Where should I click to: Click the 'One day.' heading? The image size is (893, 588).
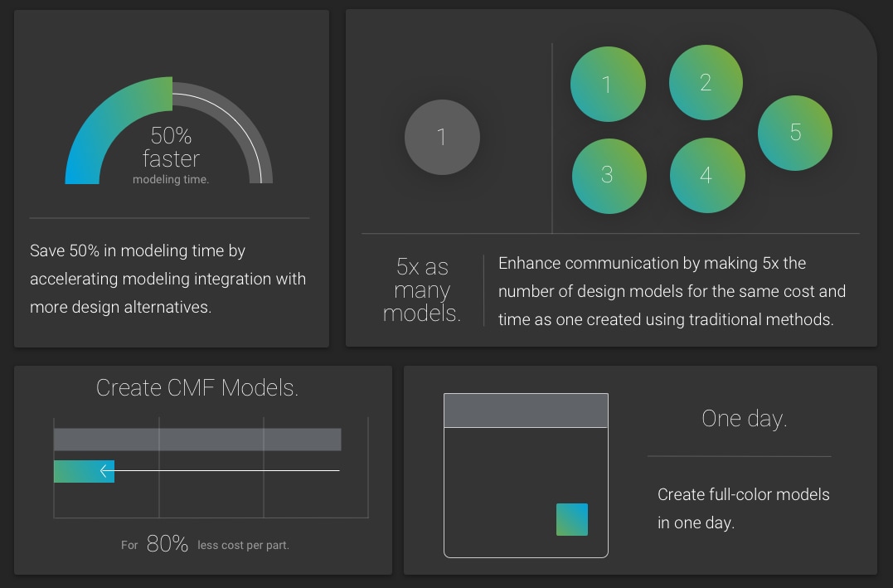(x=745, y=419)
